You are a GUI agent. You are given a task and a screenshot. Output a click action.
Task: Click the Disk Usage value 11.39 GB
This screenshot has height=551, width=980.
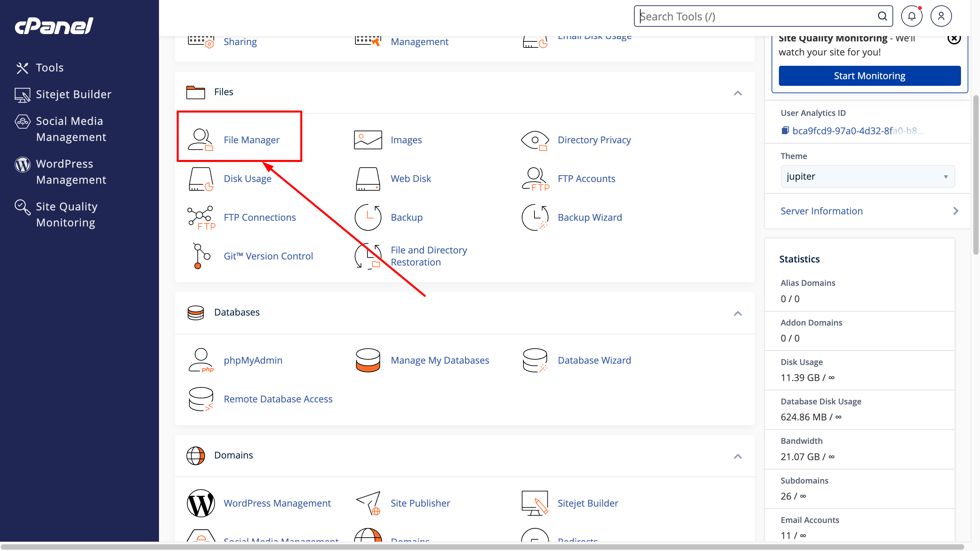pyautogui.click(x=808, y=378)
